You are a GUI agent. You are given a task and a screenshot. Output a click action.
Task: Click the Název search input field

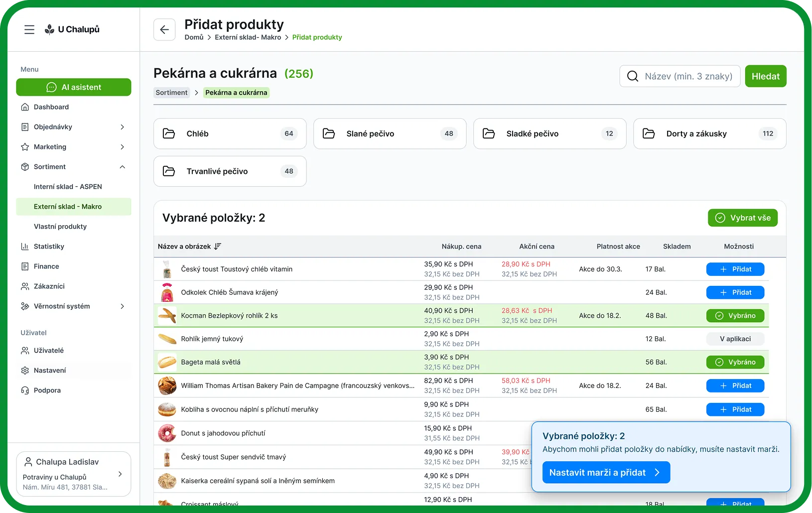[x=688, y=76]
